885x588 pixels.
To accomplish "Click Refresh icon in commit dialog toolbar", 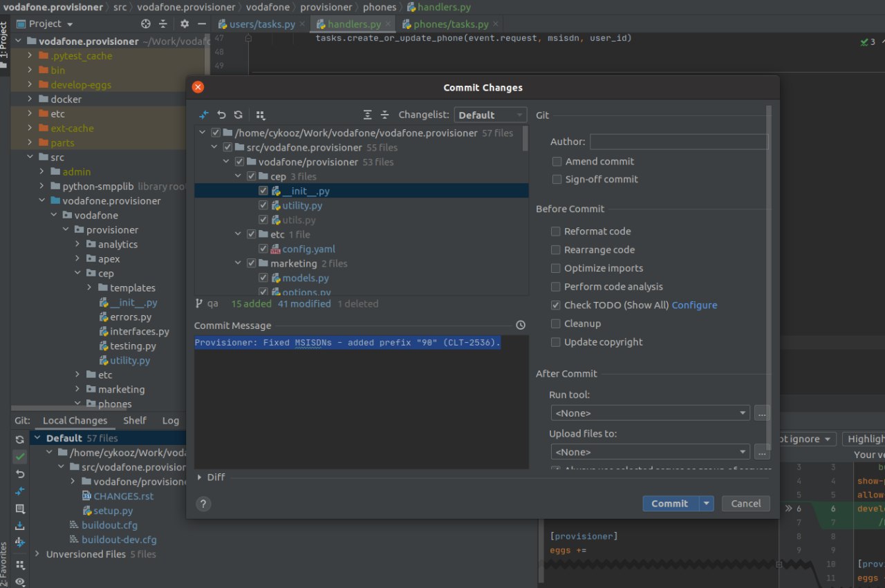I will point(239,115).
